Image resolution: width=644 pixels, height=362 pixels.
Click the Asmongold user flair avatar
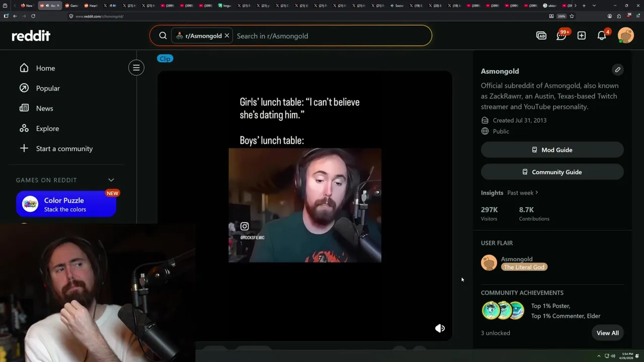click(x=489, y=263)
